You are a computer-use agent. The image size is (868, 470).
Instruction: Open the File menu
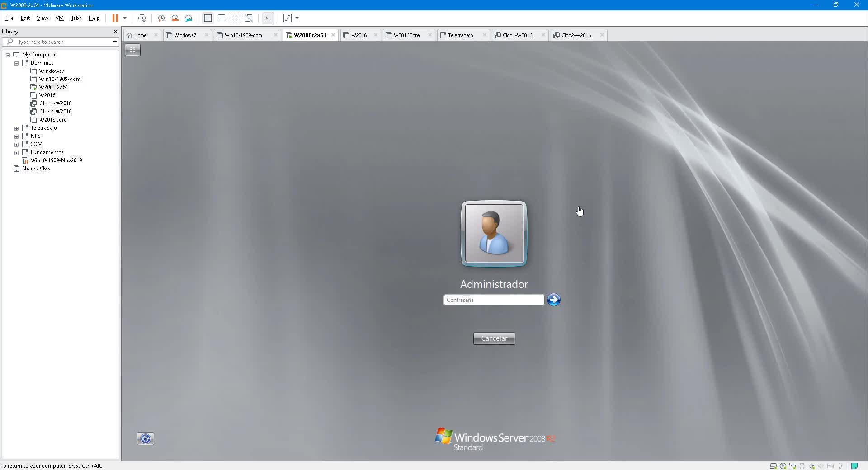[x=9, y=18]
